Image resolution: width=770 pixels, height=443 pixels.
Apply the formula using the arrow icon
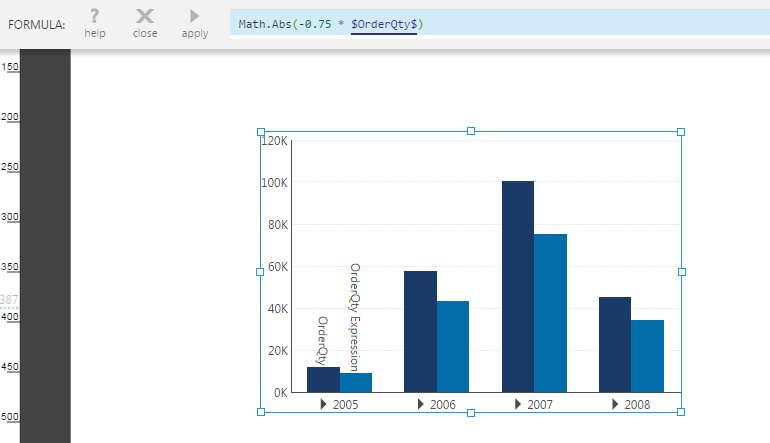click(x=194, y=17)
